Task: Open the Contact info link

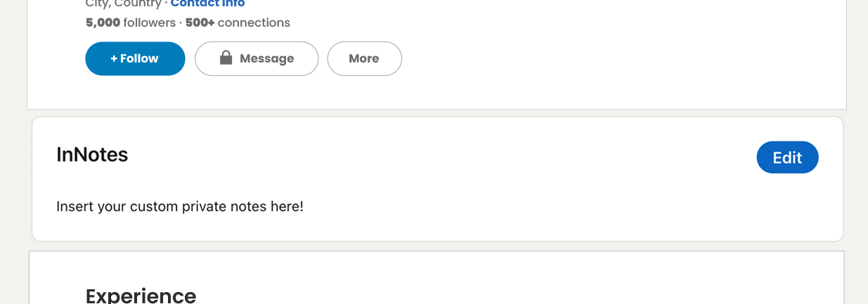Action: (x=208, y=4)
